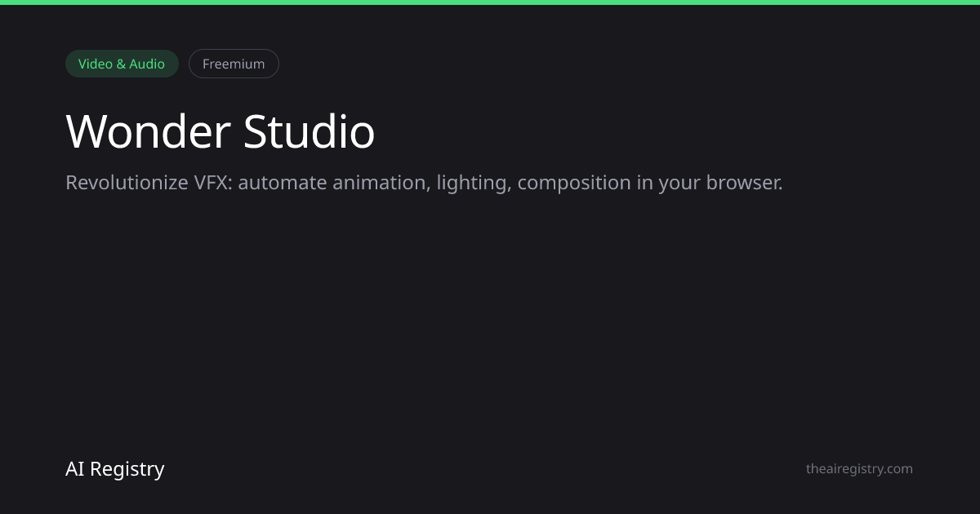Click the Revolutionize VFX description text

tap(424, 183)
